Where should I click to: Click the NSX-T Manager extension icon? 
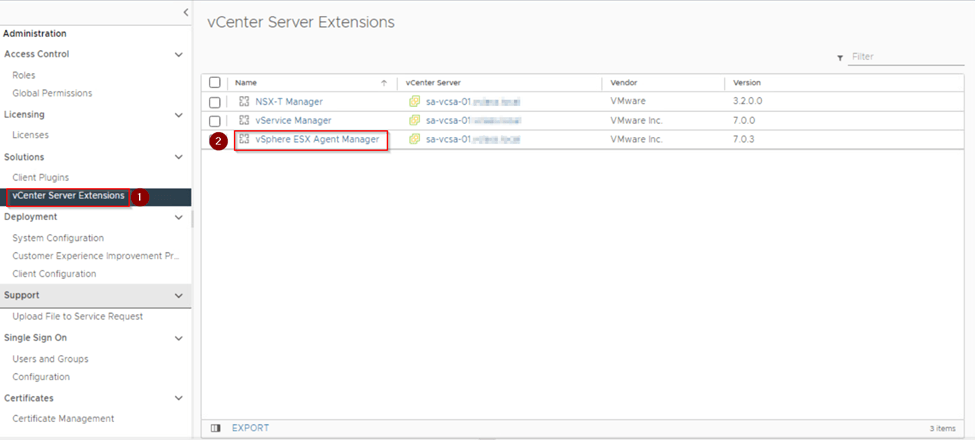tap(243, 102)
